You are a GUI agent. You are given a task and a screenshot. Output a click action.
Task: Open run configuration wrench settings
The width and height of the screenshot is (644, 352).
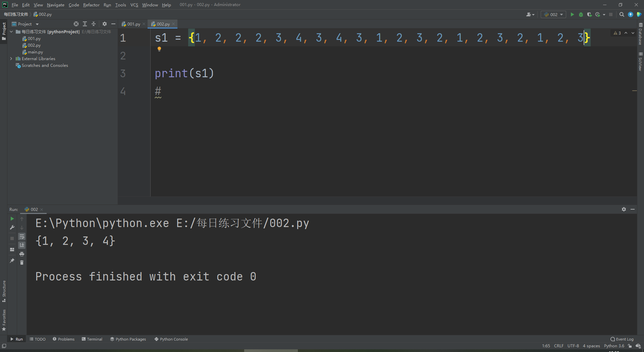click(x=12, y=227)
